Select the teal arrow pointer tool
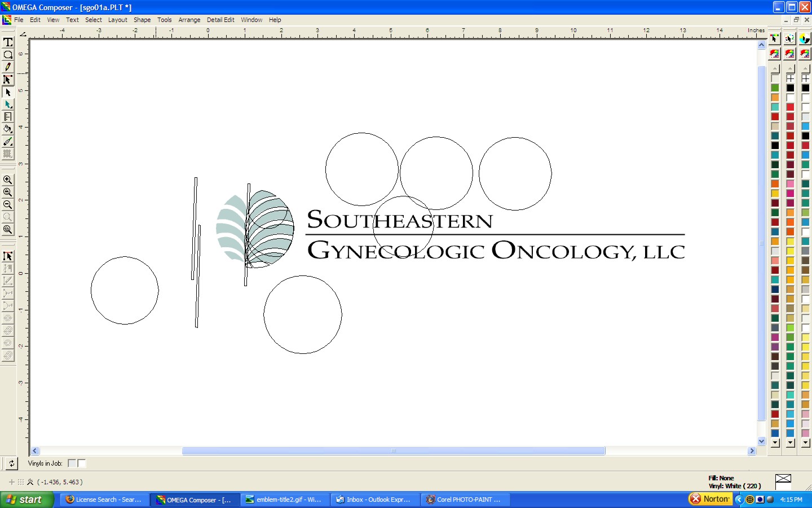This screenshot has height=508, width=812. pos(8,104)
